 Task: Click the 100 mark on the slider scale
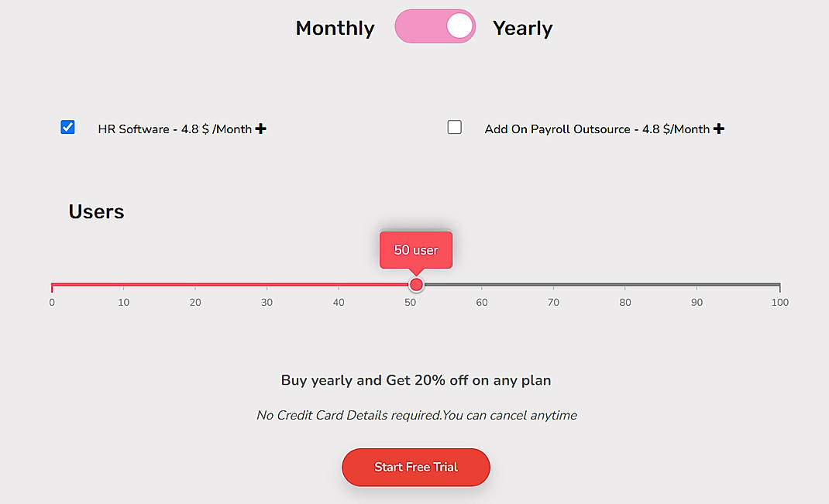point(779,302)
